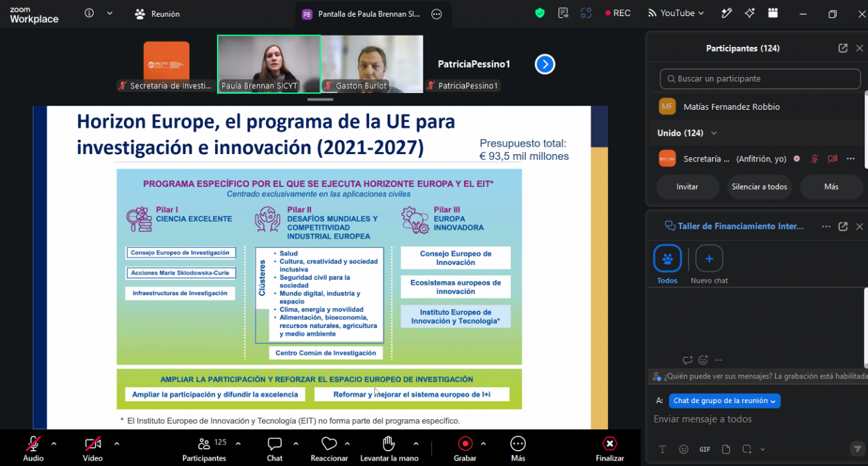
Task: Click the Zoom Workplace logo
Action: [34, 15]
